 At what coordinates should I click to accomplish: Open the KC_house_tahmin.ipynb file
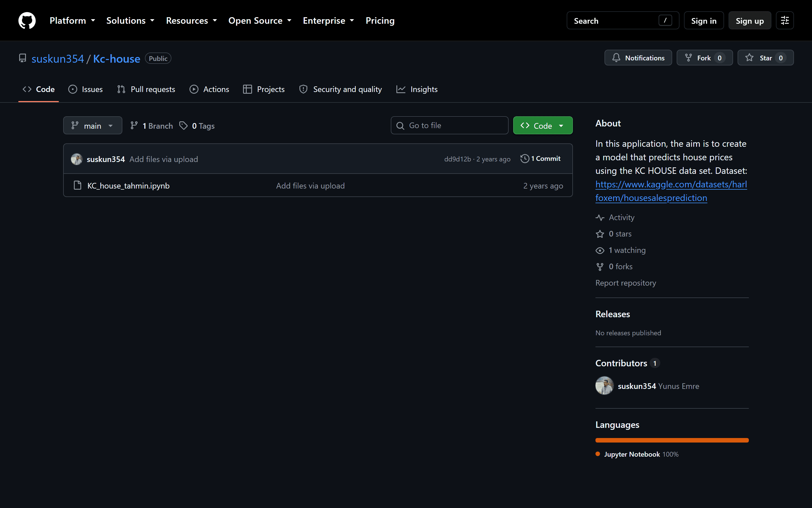129,186
